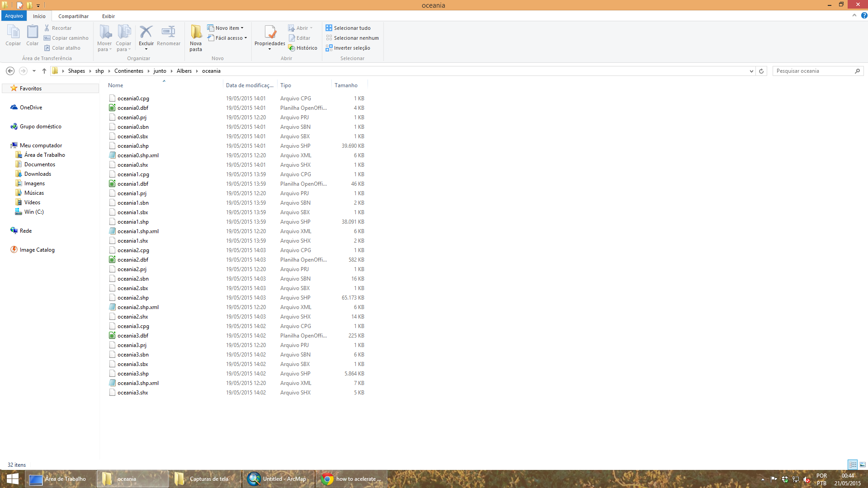This screenshot has height=488, width=868.
Task: Create a Nova pasta
Action: click(x=196, y=38)
